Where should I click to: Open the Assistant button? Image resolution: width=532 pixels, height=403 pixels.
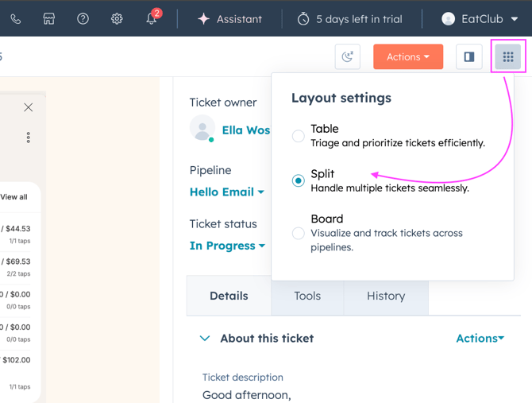coord(229,18)
